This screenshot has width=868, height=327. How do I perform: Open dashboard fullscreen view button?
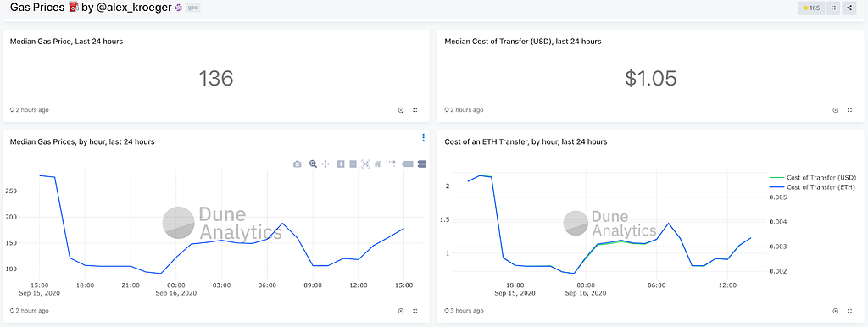point(833,8)
